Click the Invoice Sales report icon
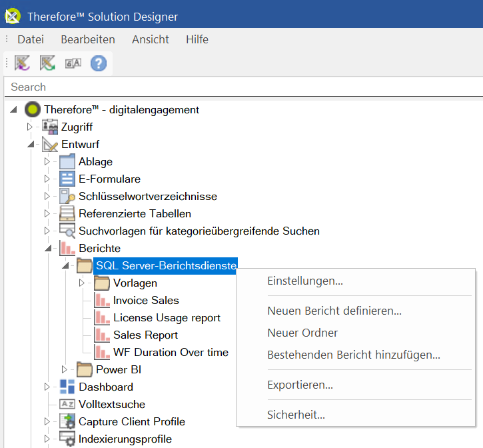483x448 pixels. [x=102, y=300]
